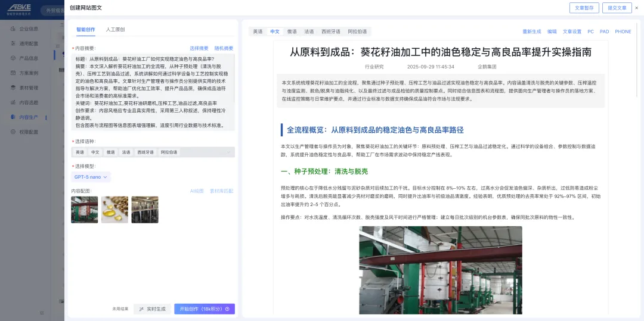The width and height of the screenshot is (644, 321).
Task: Click the 提交文章 button
Action: click(617, 8)
